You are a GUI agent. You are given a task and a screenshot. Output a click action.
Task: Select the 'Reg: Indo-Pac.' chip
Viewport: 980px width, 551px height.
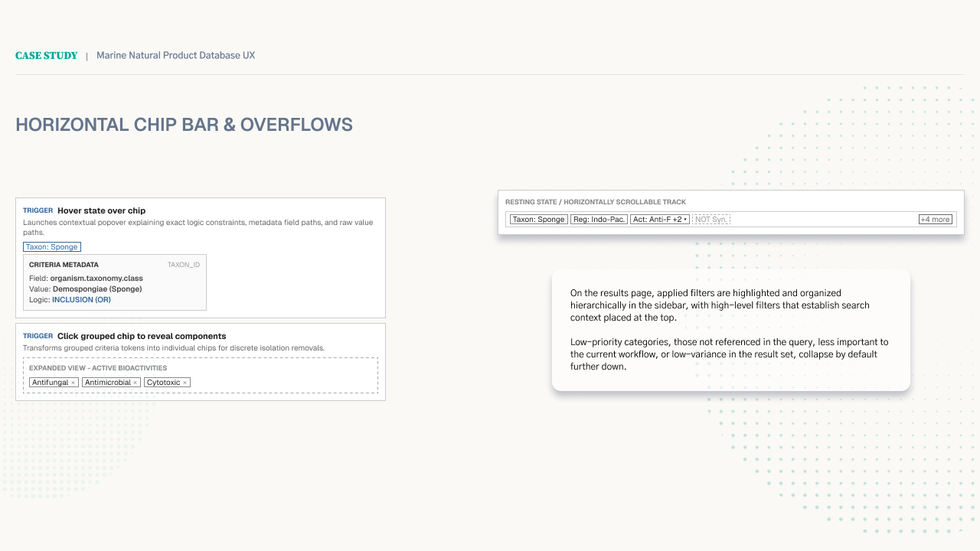(x=599, y=220)
